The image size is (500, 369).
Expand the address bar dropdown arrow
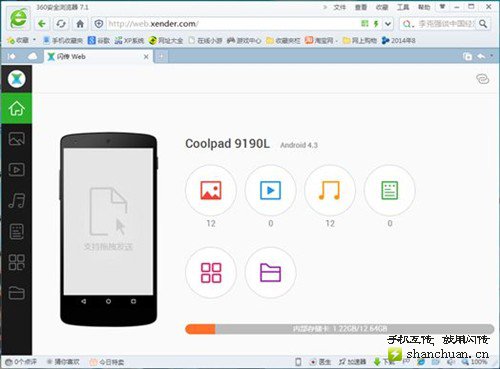[x=388, y=24]
